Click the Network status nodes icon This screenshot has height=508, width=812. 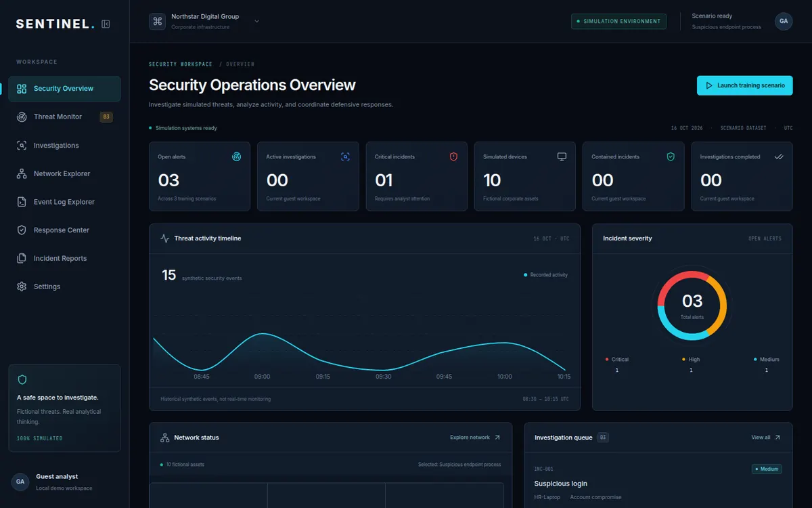pos(165,438)
